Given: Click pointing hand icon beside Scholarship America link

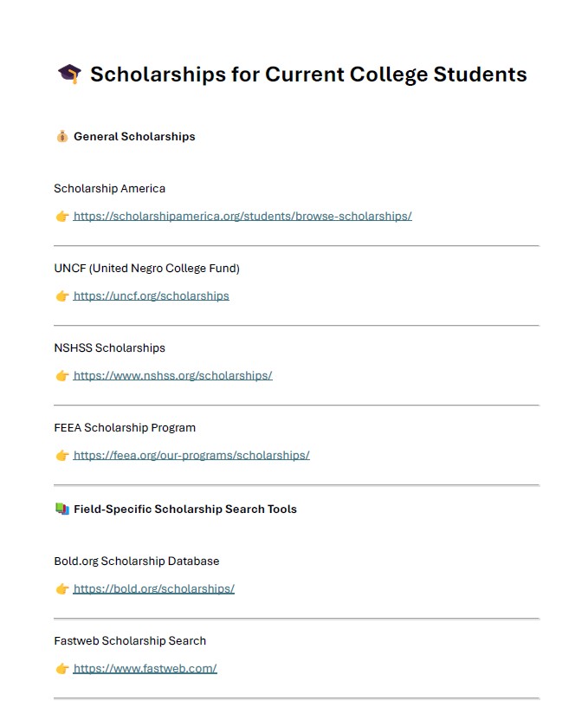Looking at the screenshot, I should [62, 217].
